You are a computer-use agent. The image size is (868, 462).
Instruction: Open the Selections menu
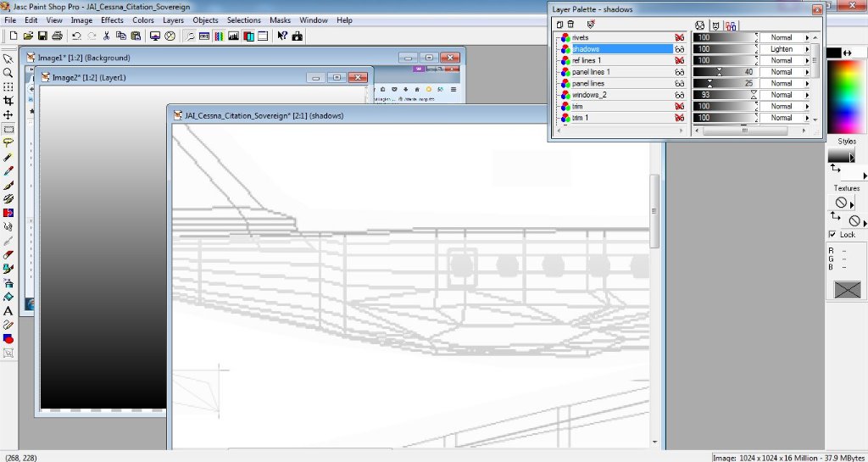coord(244,19)
